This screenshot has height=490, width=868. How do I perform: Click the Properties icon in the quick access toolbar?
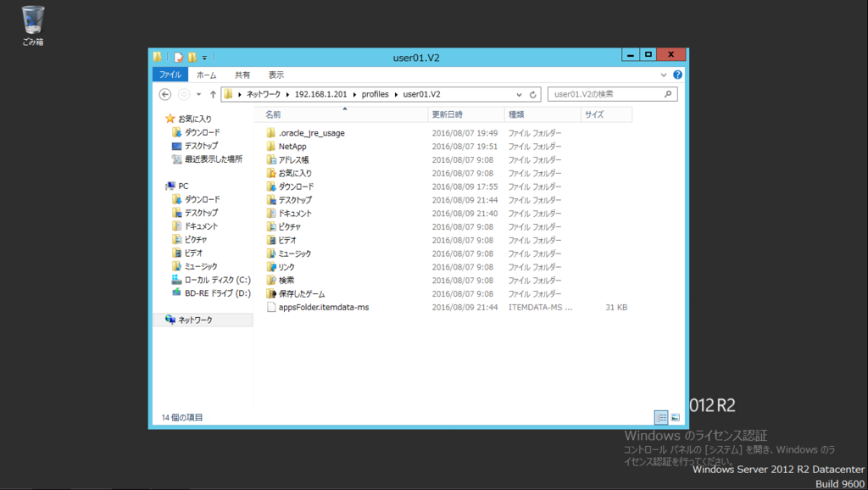(x=178, y=57)
